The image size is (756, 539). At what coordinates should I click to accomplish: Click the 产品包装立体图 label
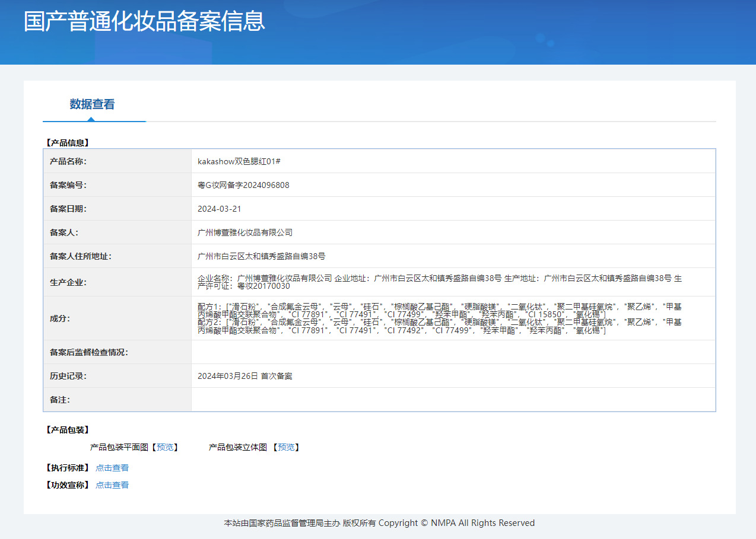pyautogui.click(x=238, y=447)
